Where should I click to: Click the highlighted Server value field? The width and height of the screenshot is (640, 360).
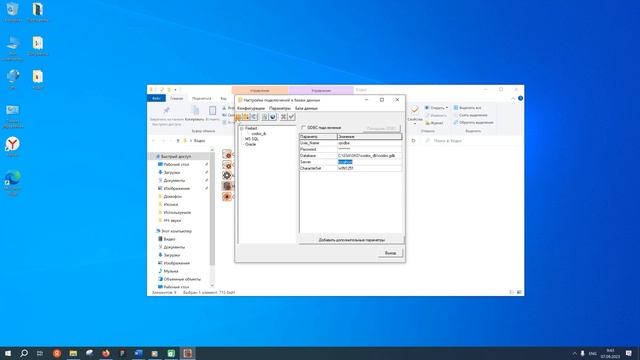coord(369,162)
